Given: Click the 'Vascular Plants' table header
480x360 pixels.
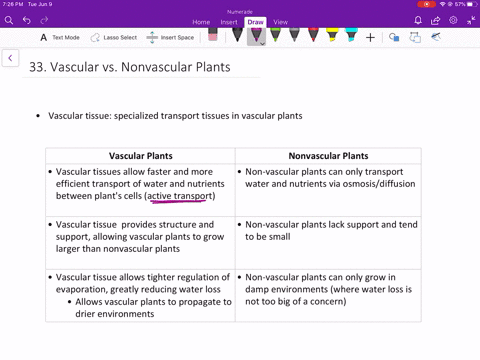Looking at the screenshot, I should [x=141, y=156].
